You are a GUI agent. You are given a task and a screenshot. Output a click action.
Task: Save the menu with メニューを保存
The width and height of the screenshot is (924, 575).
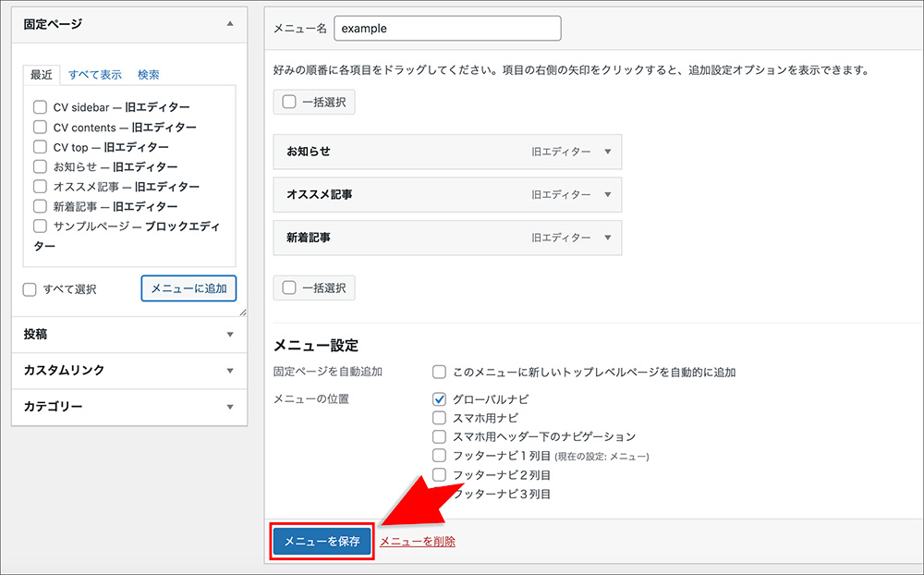pyautogui.click(x=322, y=542)
